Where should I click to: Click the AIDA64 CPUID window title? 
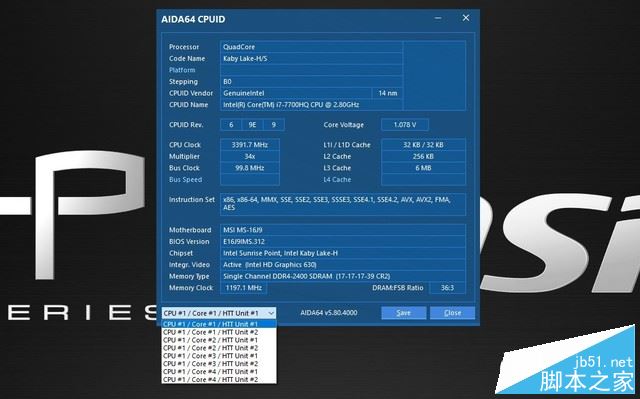click(x=193, y=19)
